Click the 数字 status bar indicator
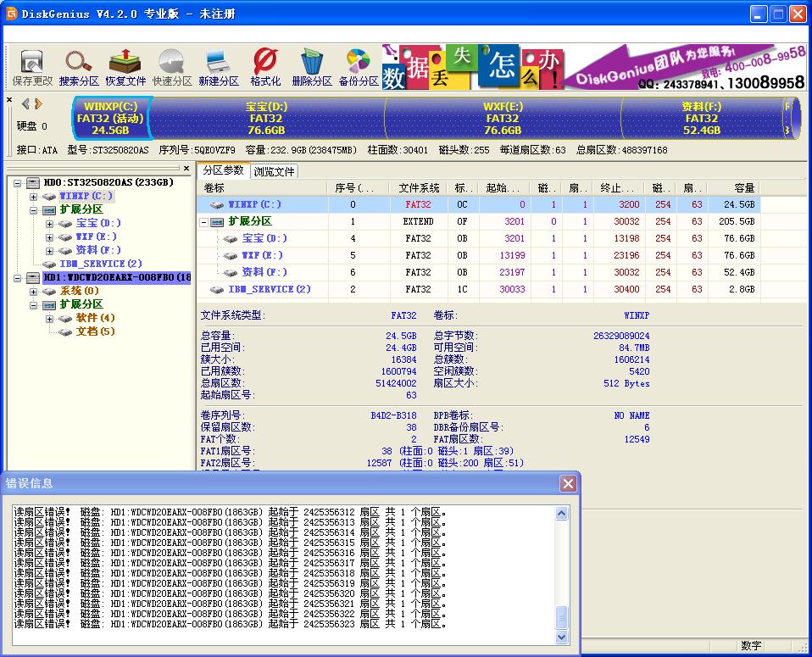The image size is (812, 657). (751, 646)
